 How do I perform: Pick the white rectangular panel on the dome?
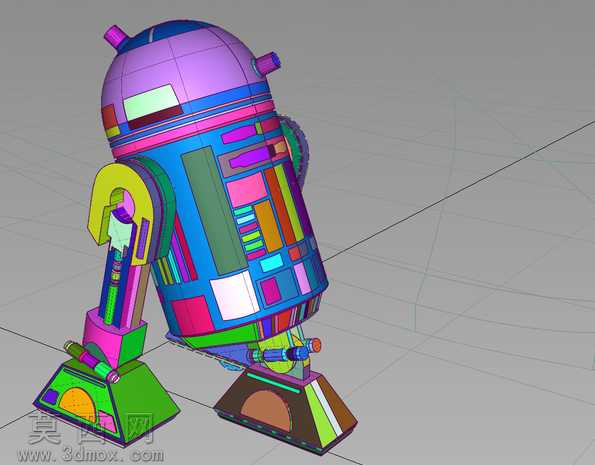152,102
